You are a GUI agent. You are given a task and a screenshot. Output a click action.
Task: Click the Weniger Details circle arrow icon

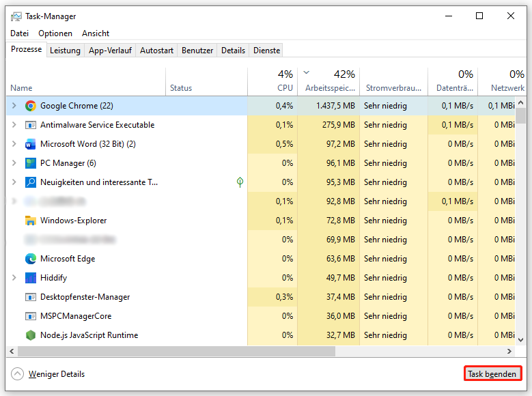click(17, 374)
